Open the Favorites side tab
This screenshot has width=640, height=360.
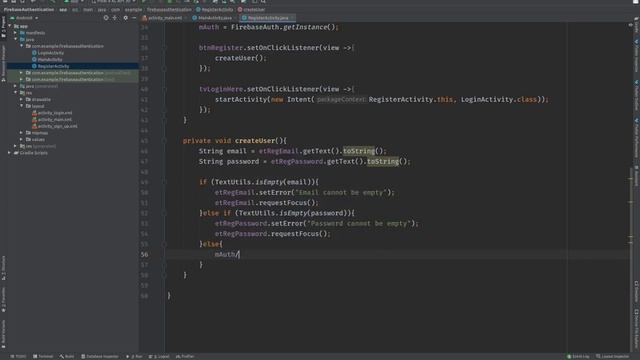click(3, 300)
